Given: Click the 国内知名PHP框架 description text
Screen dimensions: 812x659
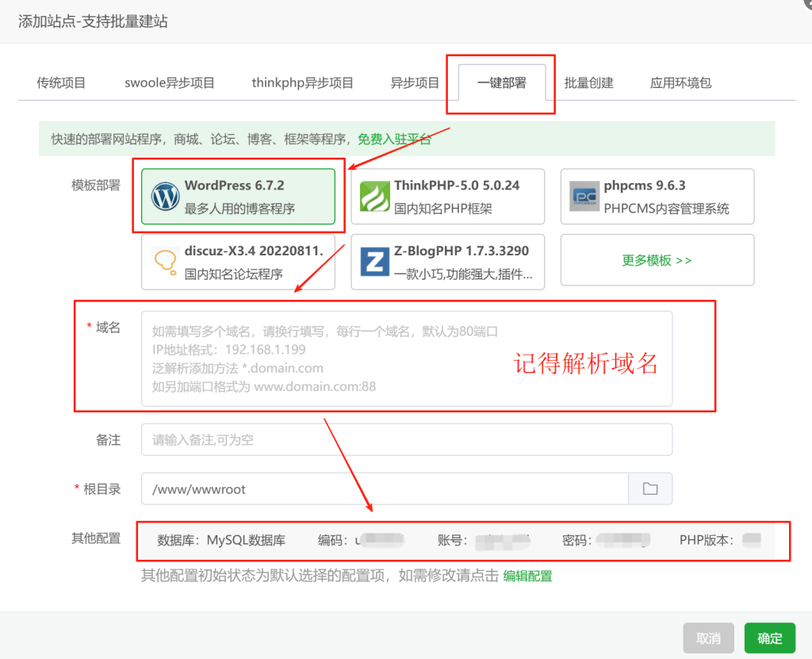Looking at the screenshot, I should 443,209.
